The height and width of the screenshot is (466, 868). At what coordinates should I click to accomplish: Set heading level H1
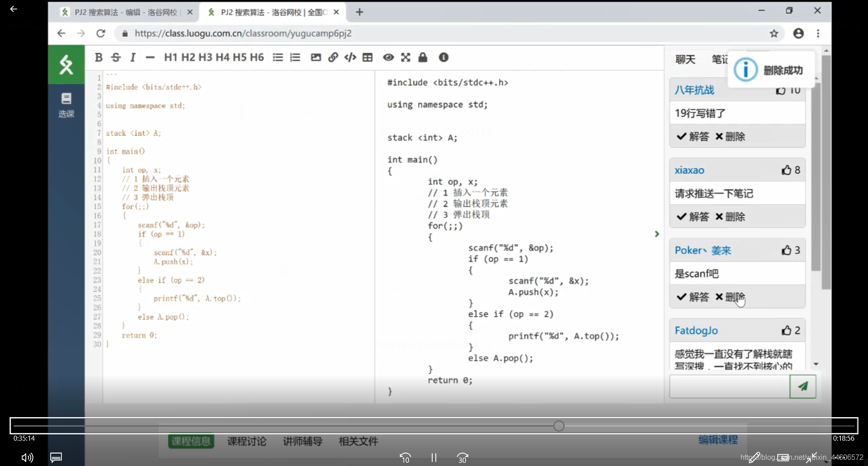(x=170, y=57)
